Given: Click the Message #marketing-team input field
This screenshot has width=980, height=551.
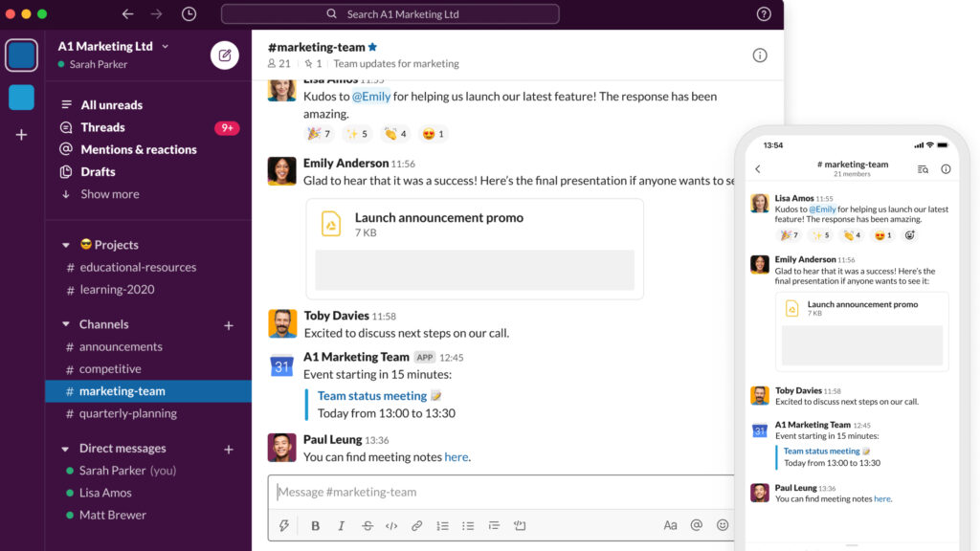Looking at the screenshot, I should pyautogui.click(x=498, y=492).
